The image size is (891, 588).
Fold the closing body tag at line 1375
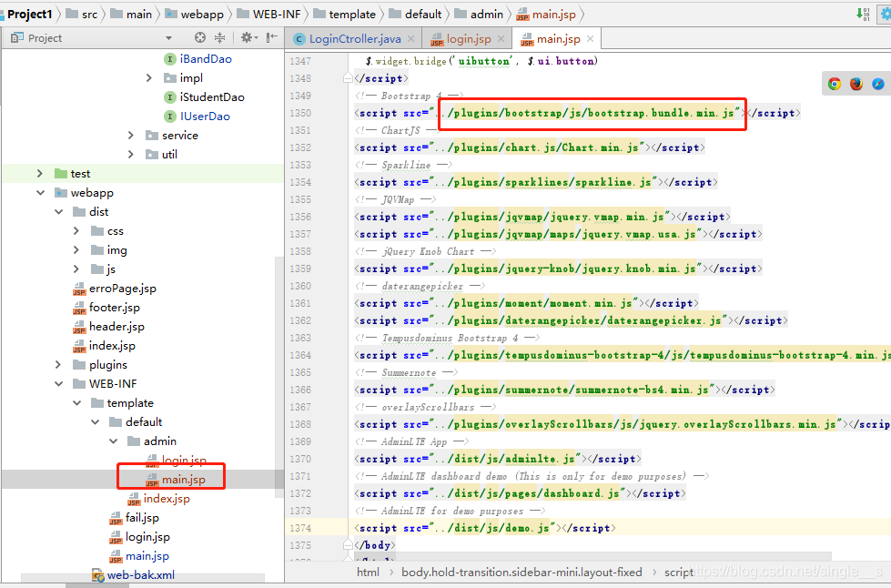pyautogui.click(x=348, y=545)
